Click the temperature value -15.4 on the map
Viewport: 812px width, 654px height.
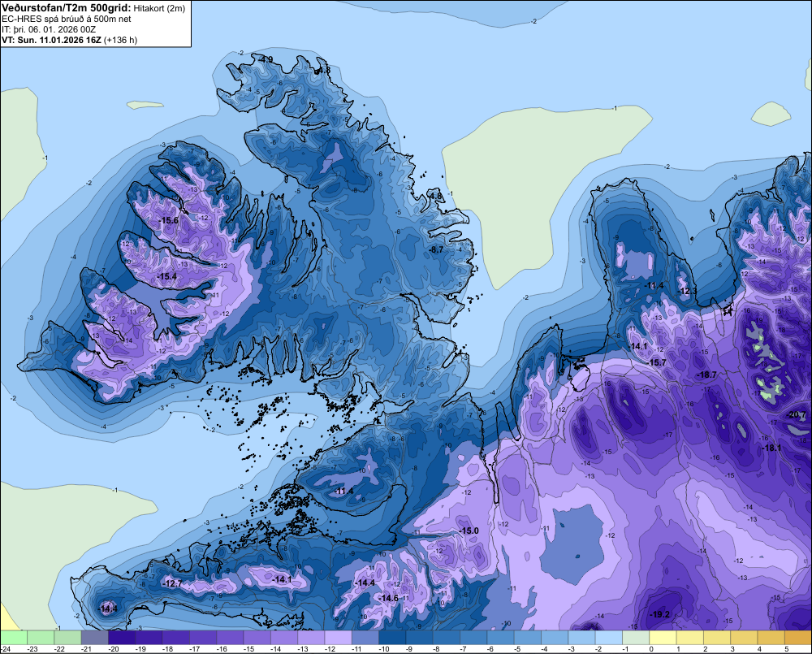[x=166, y=277]
